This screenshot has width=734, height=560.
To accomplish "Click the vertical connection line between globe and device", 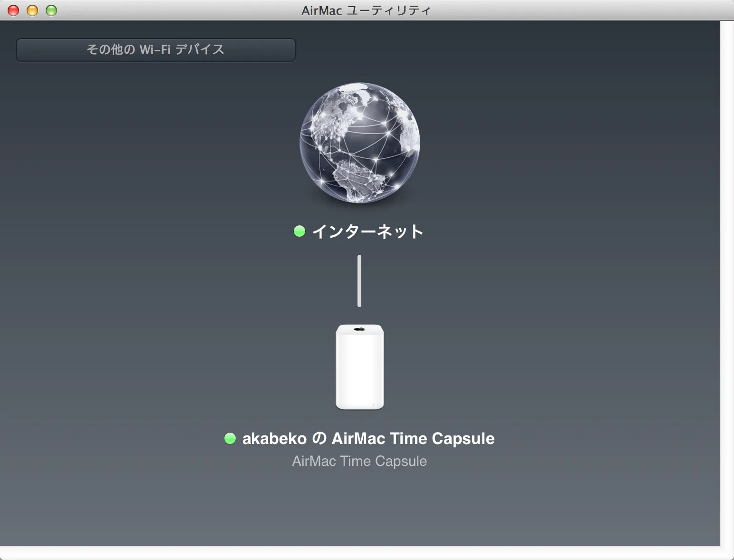I will (x=359, y=280).
